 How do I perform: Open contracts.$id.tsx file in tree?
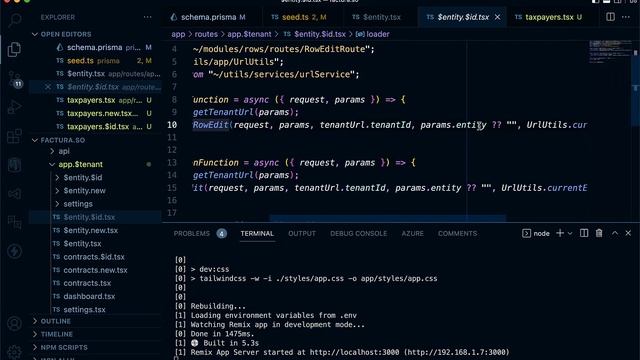click(94, 257)
